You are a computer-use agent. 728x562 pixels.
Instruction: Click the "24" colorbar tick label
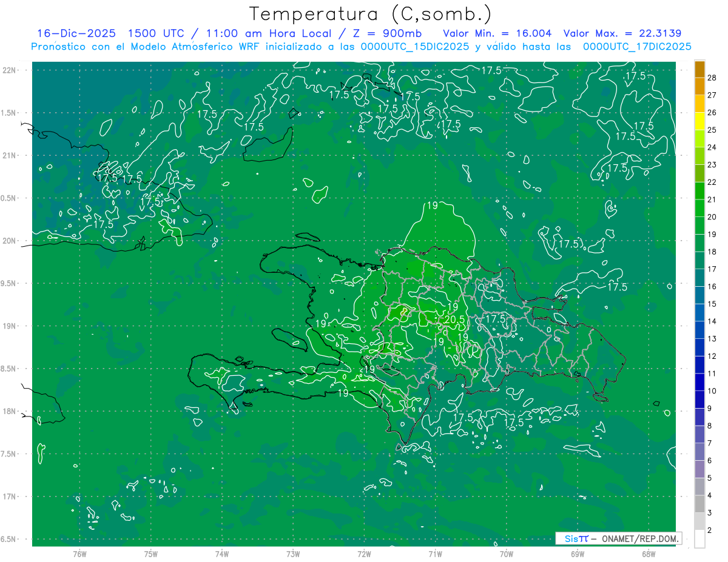(x=712, y=147)
